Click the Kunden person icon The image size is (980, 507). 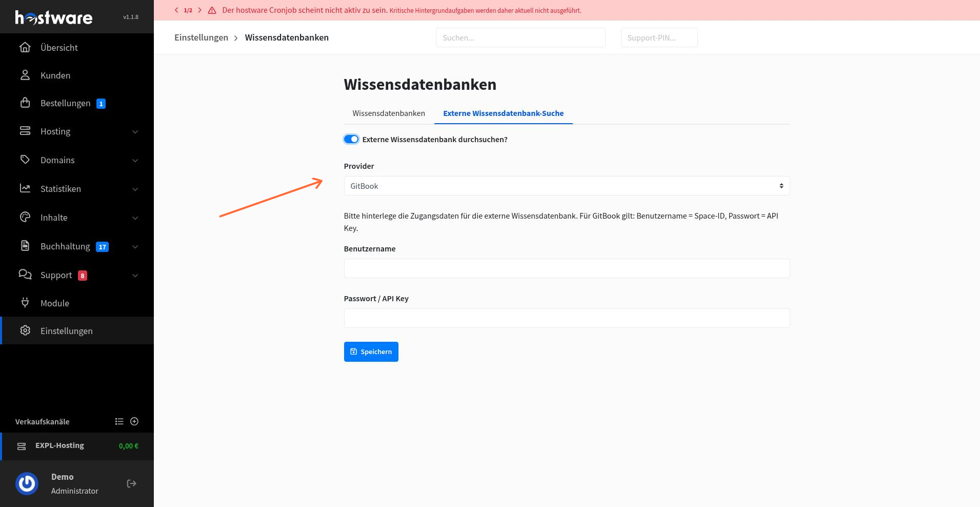(25, 75)
